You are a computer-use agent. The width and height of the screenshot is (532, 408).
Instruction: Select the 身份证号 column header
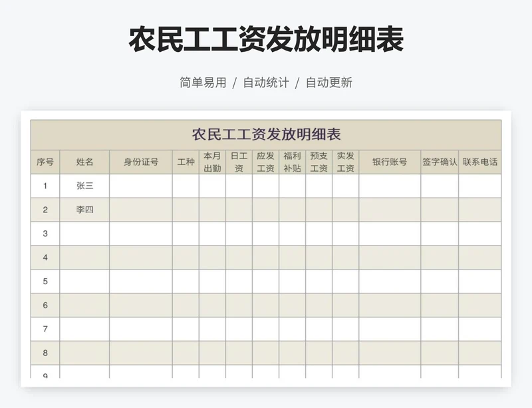(x=141, y=162)
